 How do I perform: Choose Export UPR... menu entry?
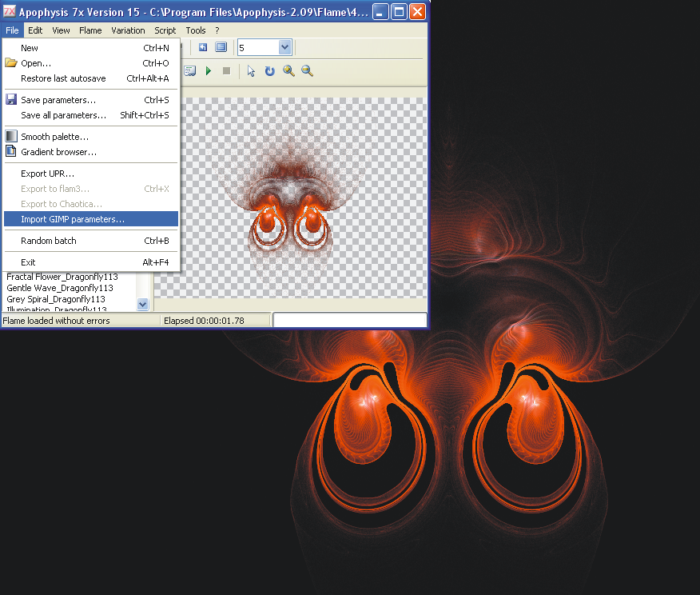[x=90, y=174]
